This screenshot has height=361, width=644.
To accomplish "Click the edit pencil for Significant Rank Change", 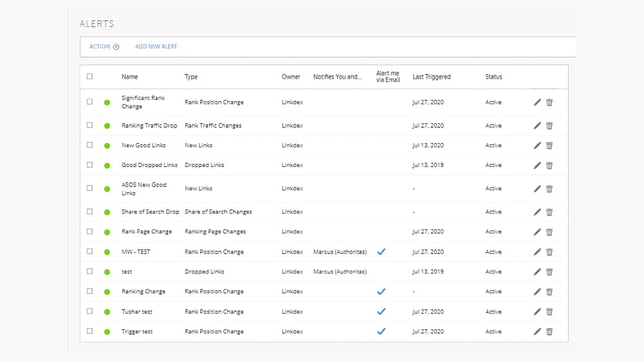I will tap(537, 102).
